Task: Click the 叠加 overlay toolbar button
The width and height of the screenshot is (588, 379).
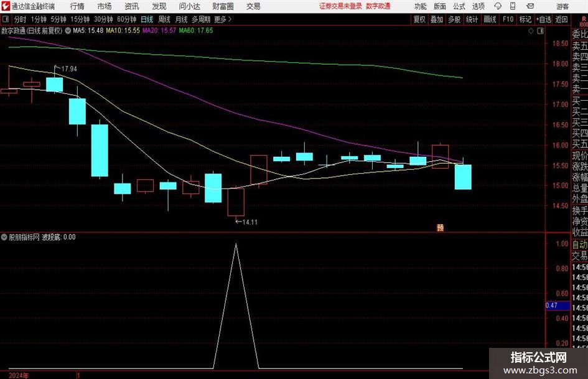Action: point(437,19)
